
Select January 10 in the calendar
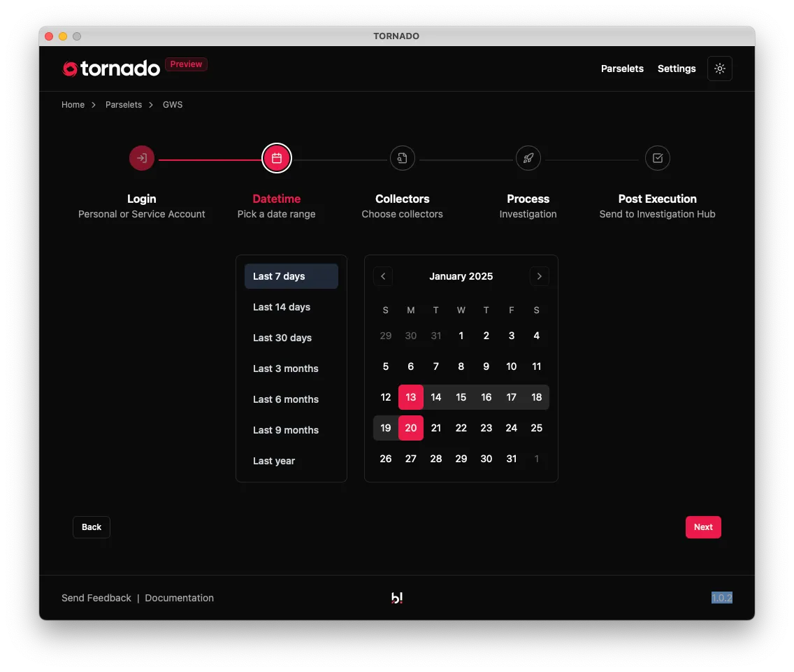click(x=512, y=366)
